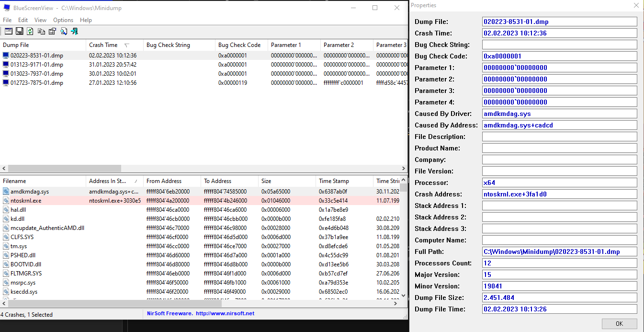Open the Options menu
The height and width of the screenshot is (332, 644).
[63, 20]
